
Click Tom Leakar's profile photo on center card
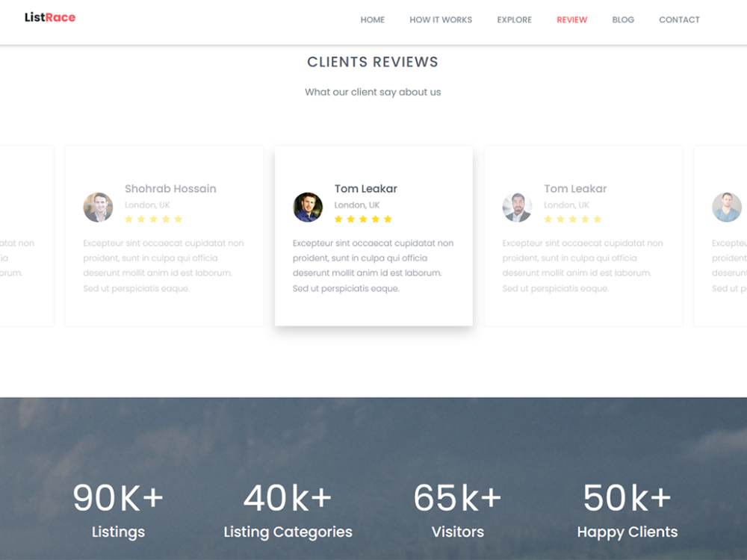307,206
